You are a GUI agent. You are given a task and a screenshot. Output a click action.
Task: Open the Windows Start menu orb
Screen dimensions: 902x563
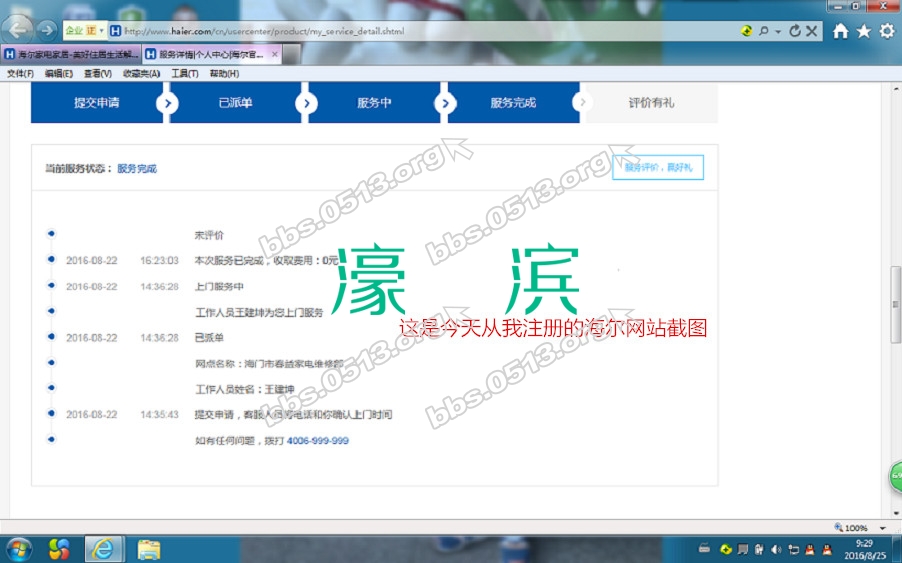tap(19, 548)
